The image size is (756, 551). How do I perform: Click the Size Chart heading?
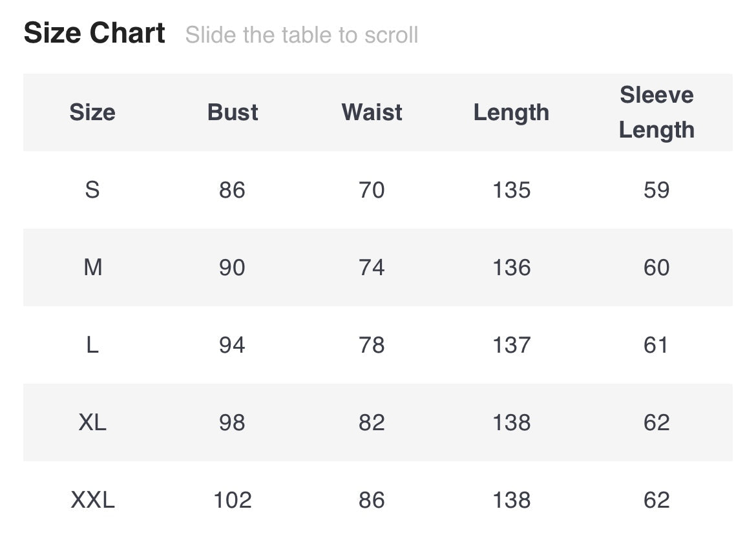94,33
